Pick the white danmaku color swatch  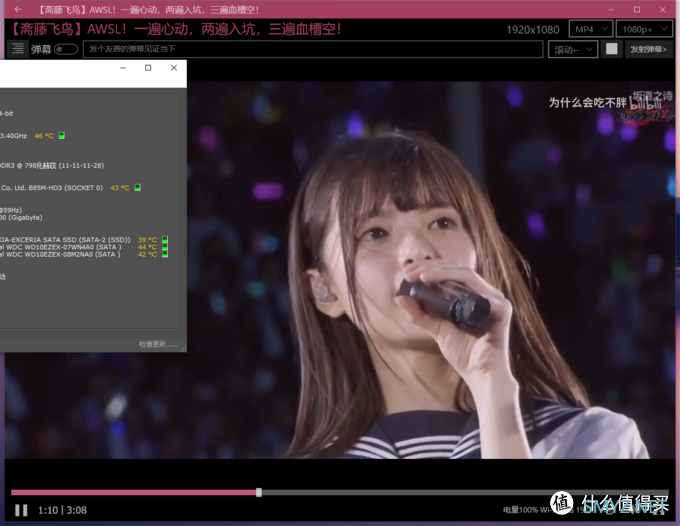point(611,49)
